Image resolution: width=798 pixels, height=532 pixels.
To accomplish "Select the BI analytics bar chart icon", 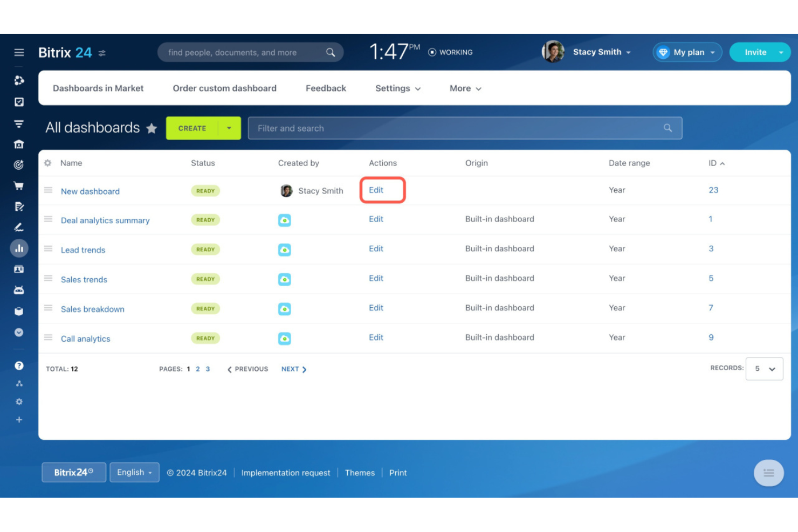I will pos(19,248).
